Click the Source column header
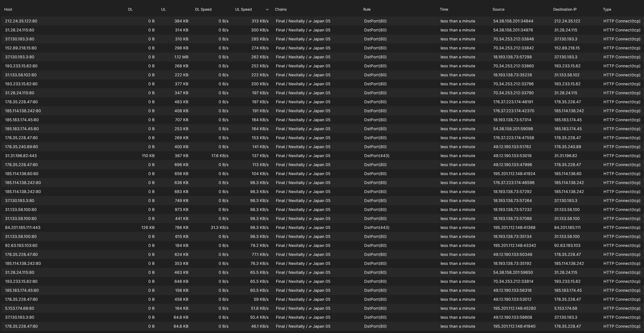Viewport: 644px width, 333px height. pos(498,10)
